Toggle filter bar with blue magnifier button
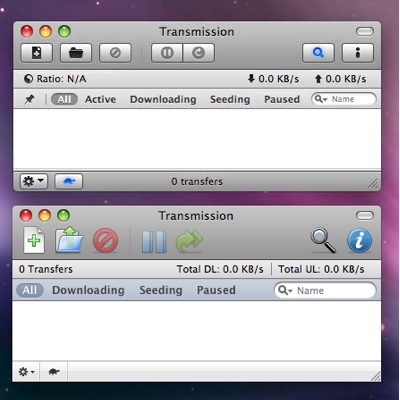The image size is (400, 400). 318,53
